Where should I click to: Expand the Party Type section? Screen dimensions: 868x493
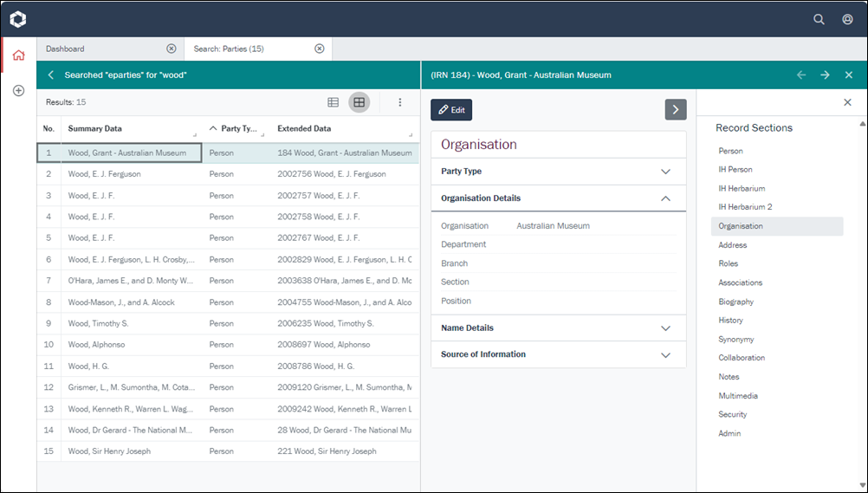pyautogui.click(x=665, y=172)
